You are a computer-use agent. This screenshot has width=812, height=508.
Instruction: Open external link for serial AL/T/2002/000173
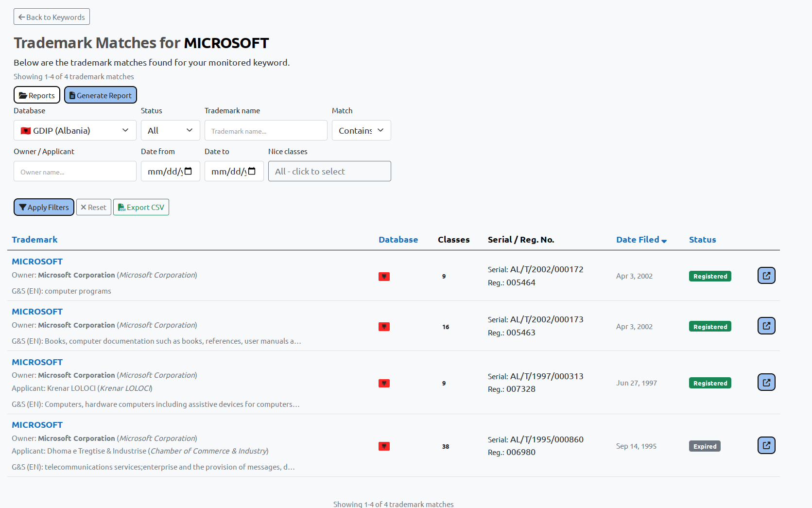point(766,326)
